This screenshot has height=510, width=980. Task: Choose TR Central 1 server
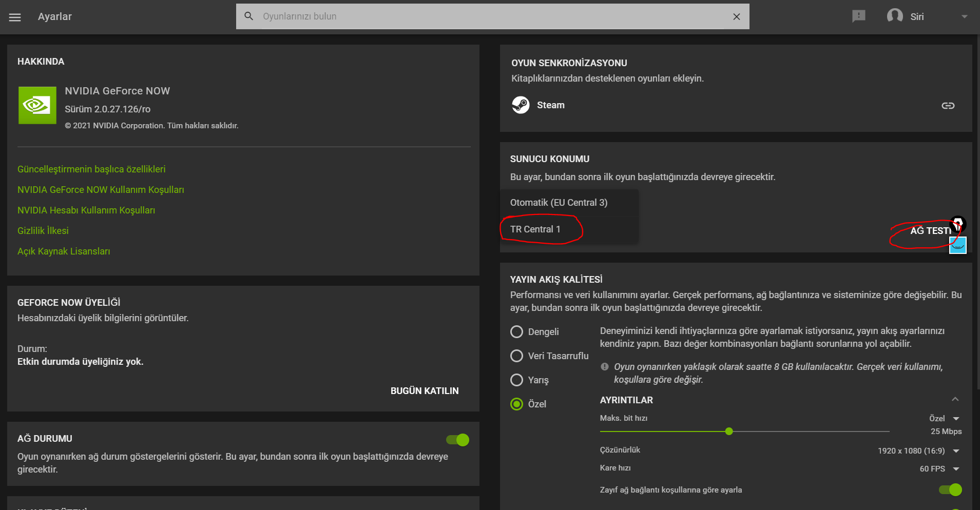coord(535,229)
